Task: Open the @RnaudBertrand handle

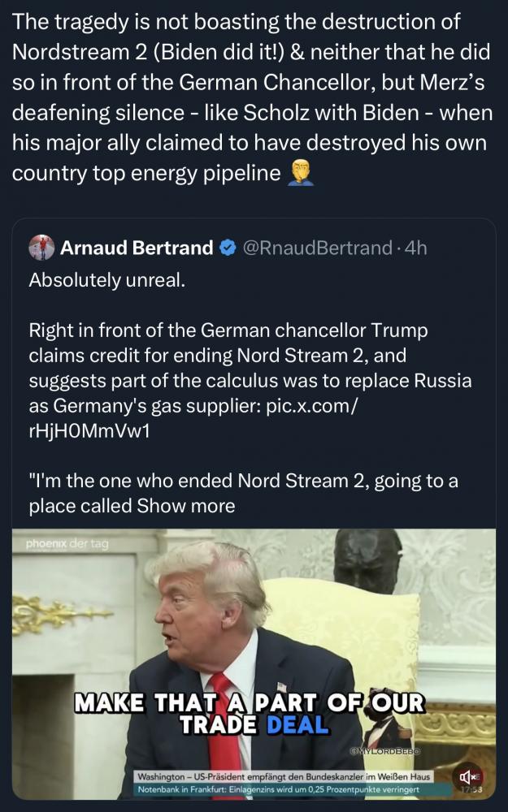Action: 316,248
